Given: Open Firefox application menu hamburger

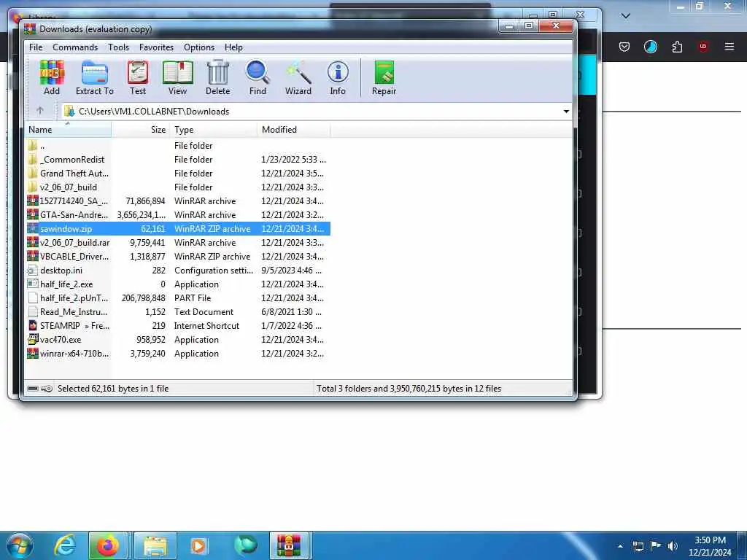Looking at the screenshot, I should [729, 46].
